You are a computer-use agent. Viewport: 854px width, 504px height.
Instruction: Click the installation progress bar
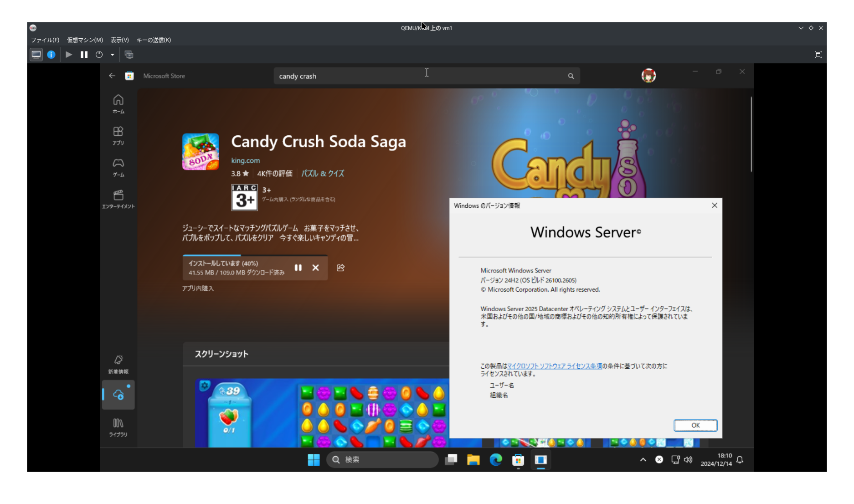tap(255, 255)
